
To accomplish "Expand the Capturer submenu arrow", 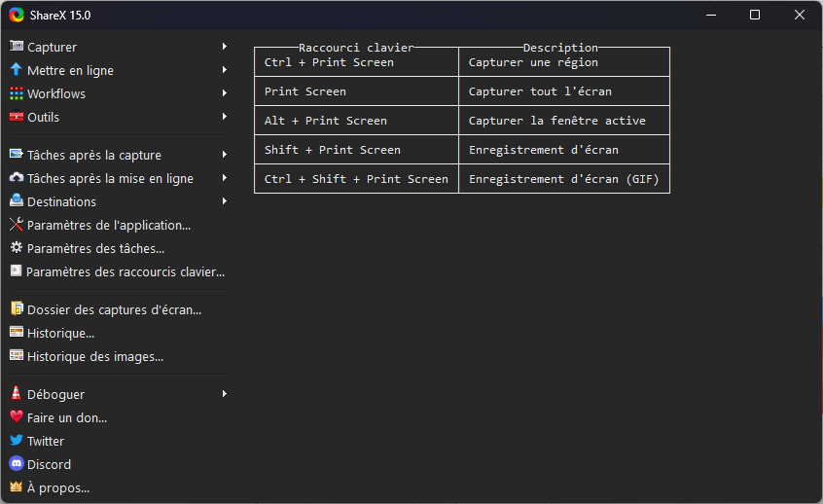I will click(x=225, y=47).
